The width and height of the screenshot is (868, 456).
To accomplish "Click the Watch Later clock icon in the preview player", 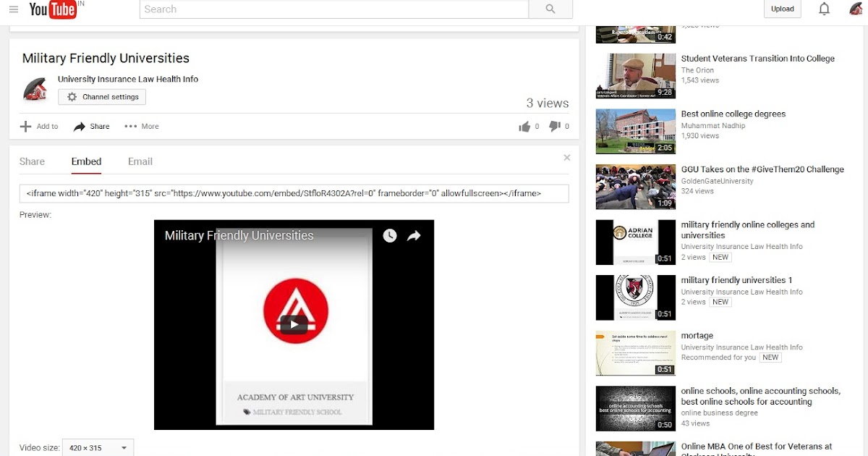I will coord(390,236).
